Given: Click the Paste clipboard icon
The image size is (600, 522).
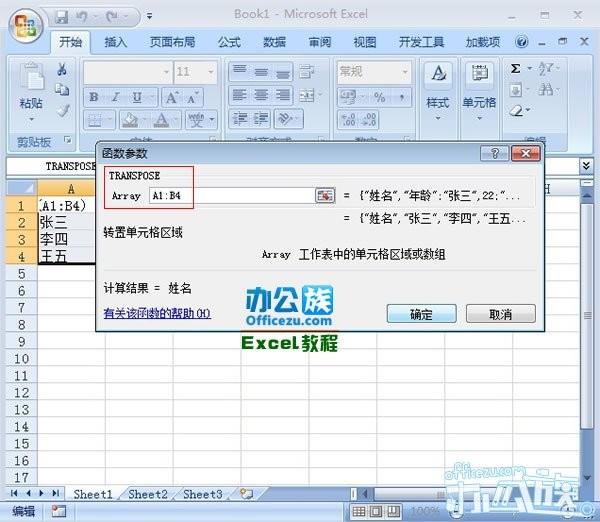Looking at the screenshot, I should click(32, 77).
